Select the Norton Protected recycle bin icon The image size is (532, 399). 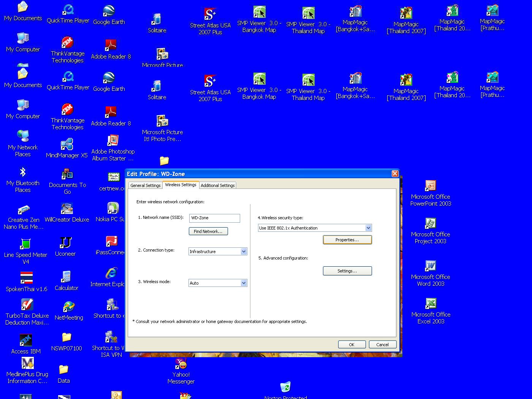point(285,390)
